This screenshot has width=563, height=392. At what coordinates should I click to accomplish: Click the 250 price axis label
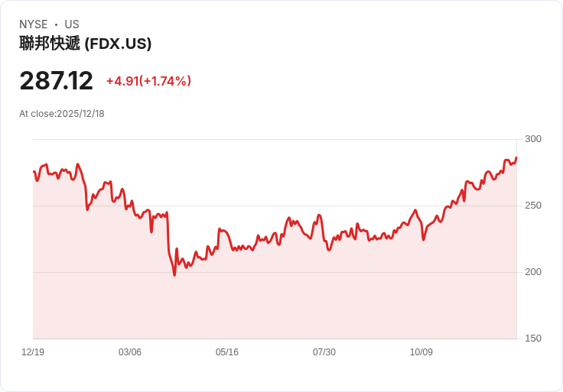point(533,206)
